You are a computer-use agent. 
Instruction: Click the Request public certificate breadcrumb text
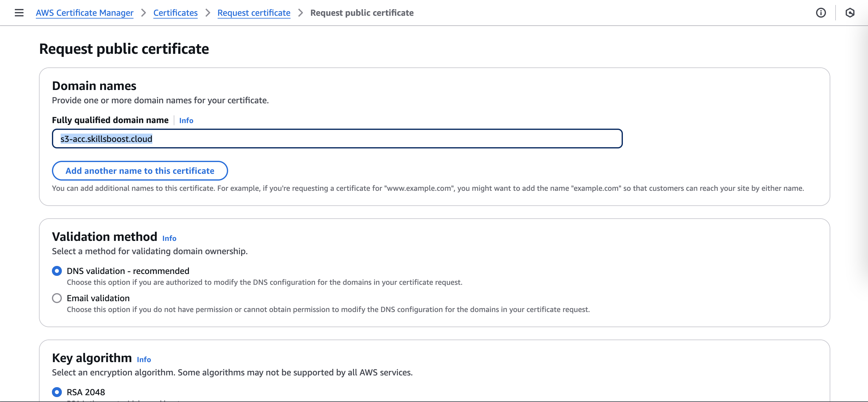pyautogui.click(x=362, y=13)
